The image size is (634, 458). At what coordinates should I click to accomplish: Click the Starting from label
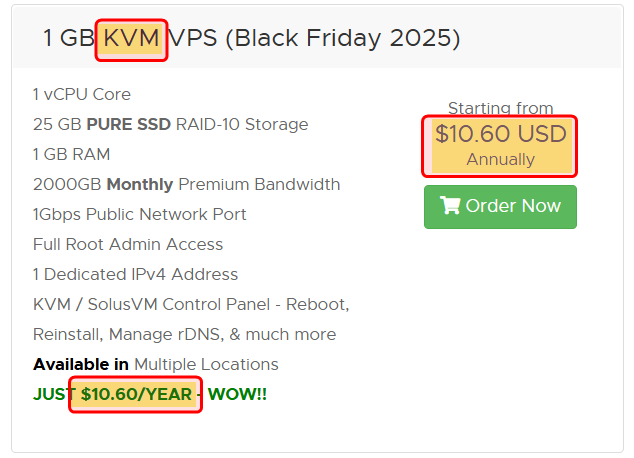[500, 108]
